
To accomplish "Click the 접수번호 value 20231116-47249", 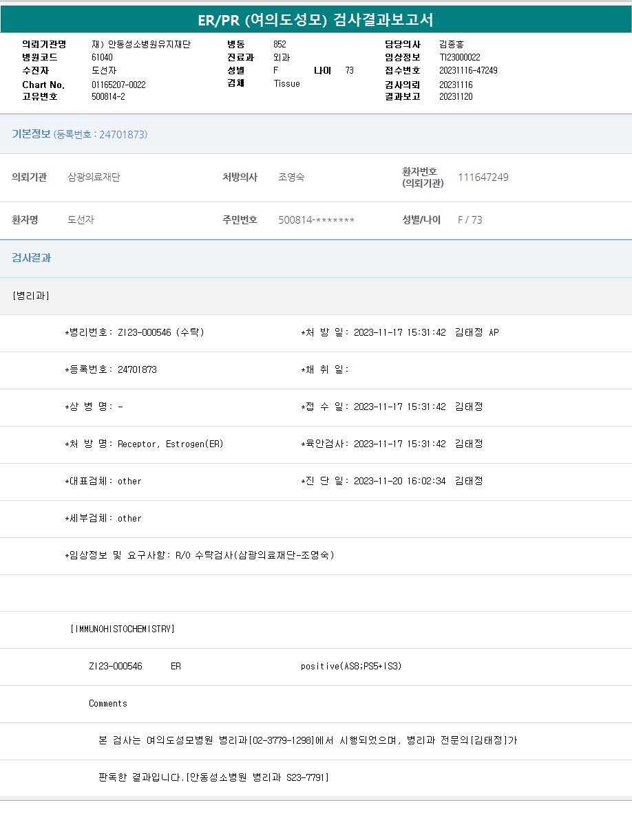I will pos(468,71).
